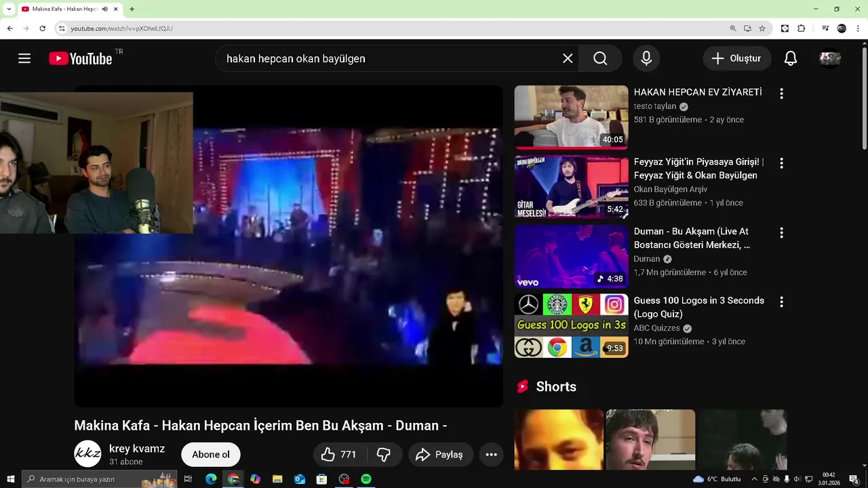Launch Microsoft Edge from the taskbar
The width and height of the screenshot is (868, 488).
pos(211,479)
